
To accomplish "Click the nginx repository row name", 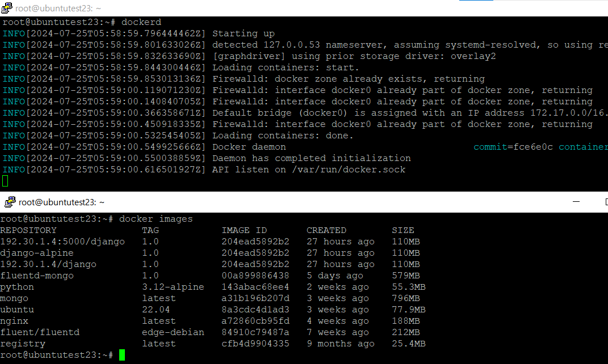I will click(14, 321).
